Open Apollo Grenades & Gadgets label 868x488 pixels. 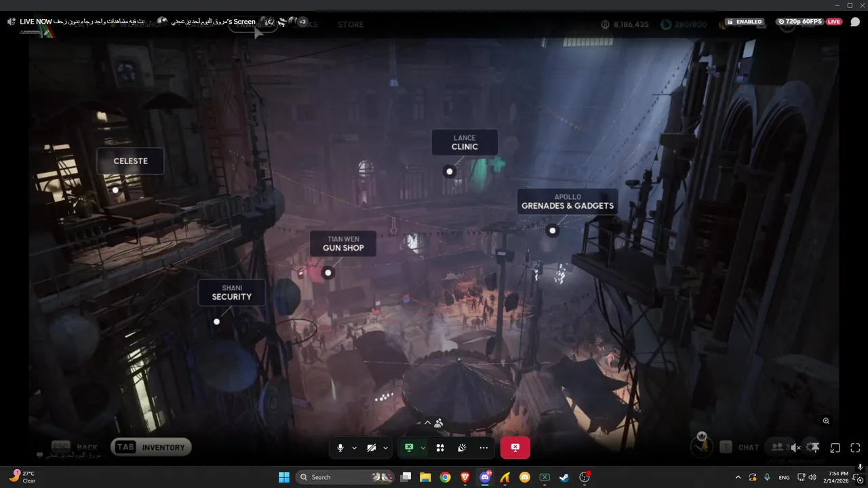568,201
